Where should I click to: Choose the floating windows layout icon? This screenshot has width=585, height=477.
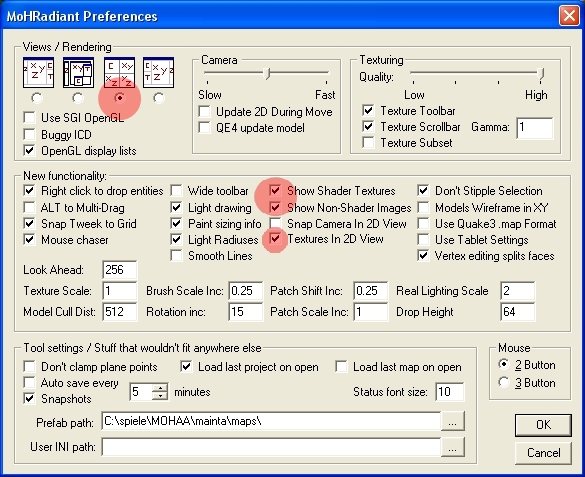(x=78, y=72)
